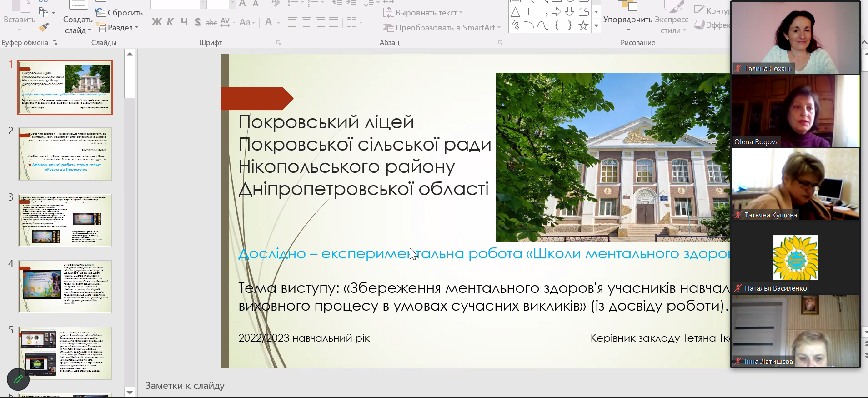Select Olena Rogova's video tile
Image resolution: width=868 pixels, height=398 pixels.
point(795,111)
